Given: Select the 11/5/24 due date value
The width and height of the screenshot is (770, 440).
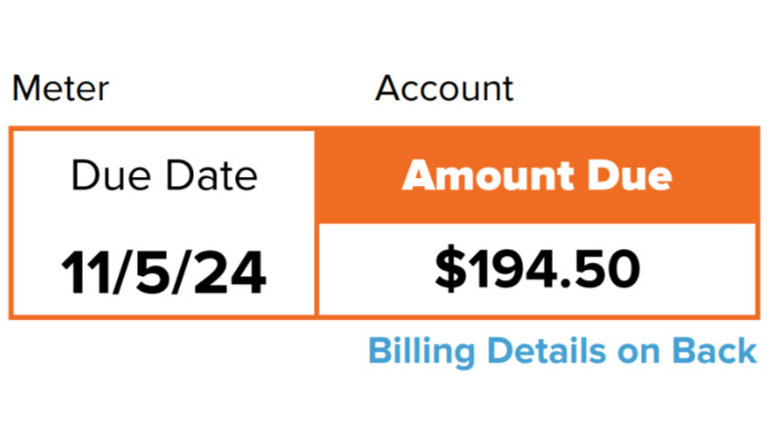Looking at the screenshot, I should (x=164, y=270).
